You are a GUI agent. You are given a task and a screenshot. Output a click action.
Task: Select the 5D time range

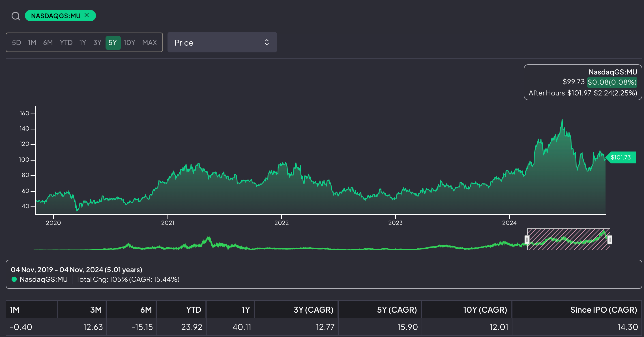click(x=16, y=42)
